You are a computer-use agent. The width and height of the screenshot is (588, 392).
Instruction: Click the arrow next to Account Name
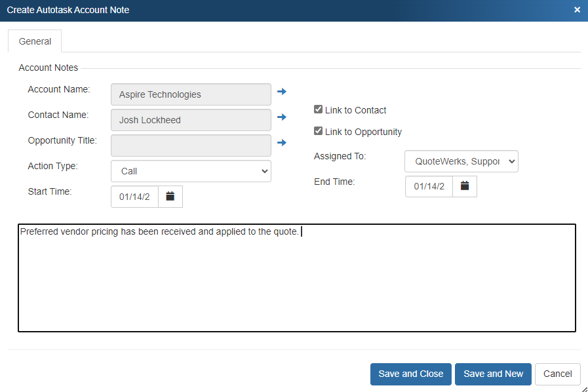tap(282, 92)
